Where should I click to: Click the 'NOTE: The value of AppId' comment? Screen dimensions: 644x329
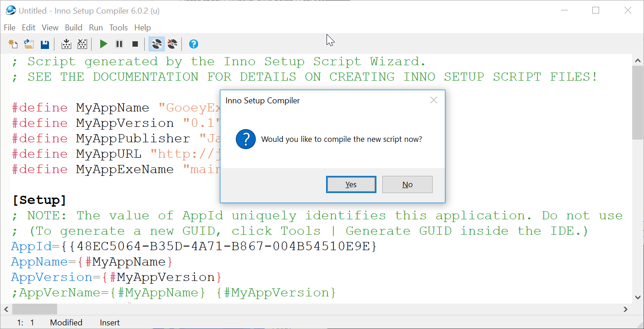click(317, 215)
